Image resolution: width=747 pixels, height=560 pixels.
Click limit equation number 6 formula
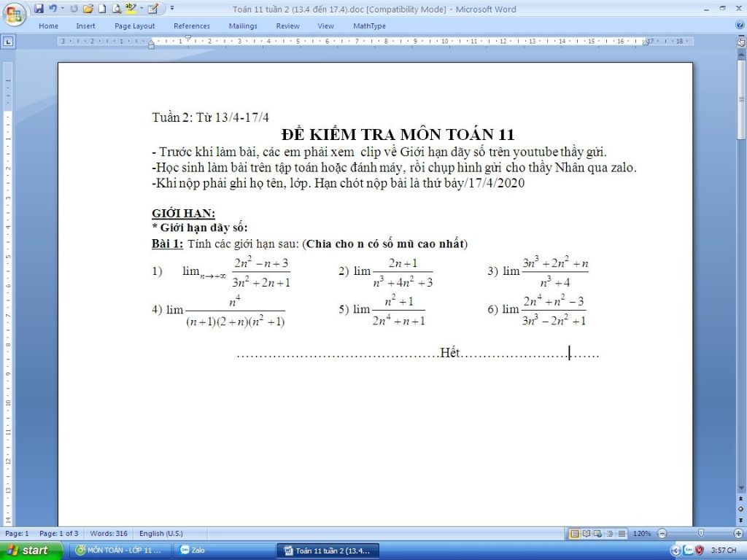(x=544, y=311)
